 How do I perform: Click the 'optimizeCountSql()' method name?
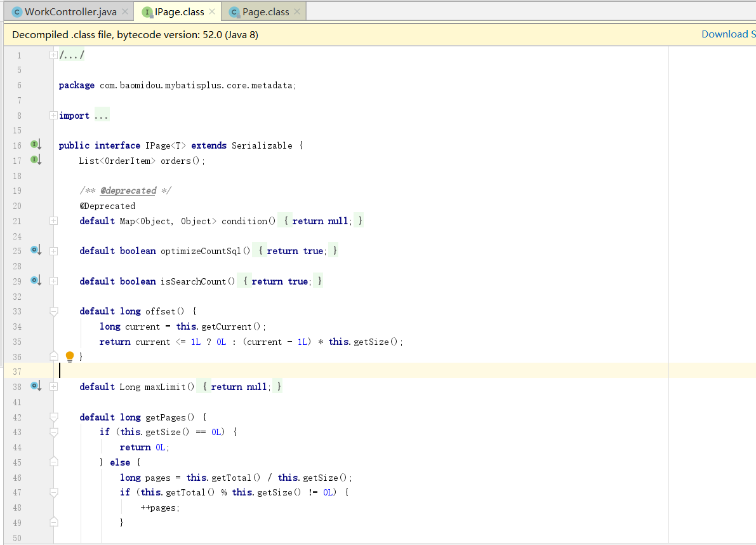pos(206,251)
